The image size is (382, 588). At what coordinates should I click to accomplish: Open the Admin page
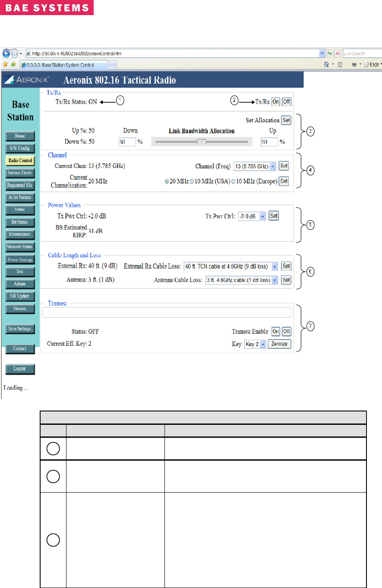coord(19,284)
